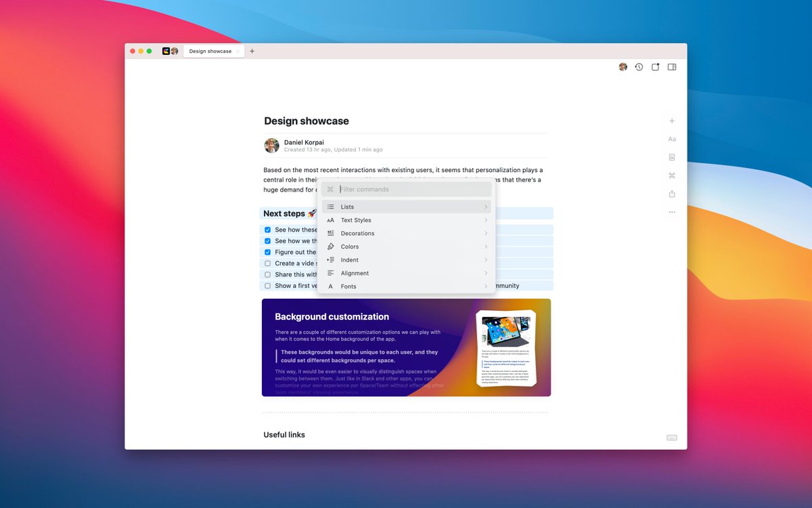
Task: Select the Lists command
Action: tap(407, 207)
